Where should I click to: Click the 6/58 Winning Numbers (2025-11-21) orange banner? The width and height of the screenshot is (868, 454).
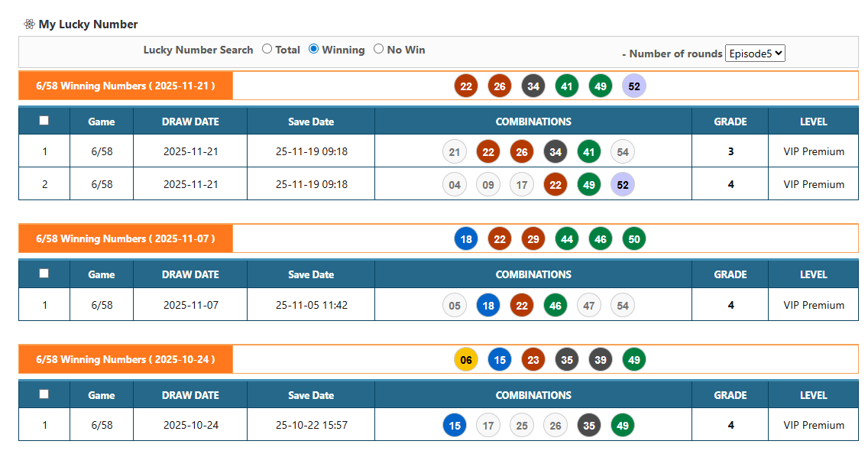pos(125,86)
